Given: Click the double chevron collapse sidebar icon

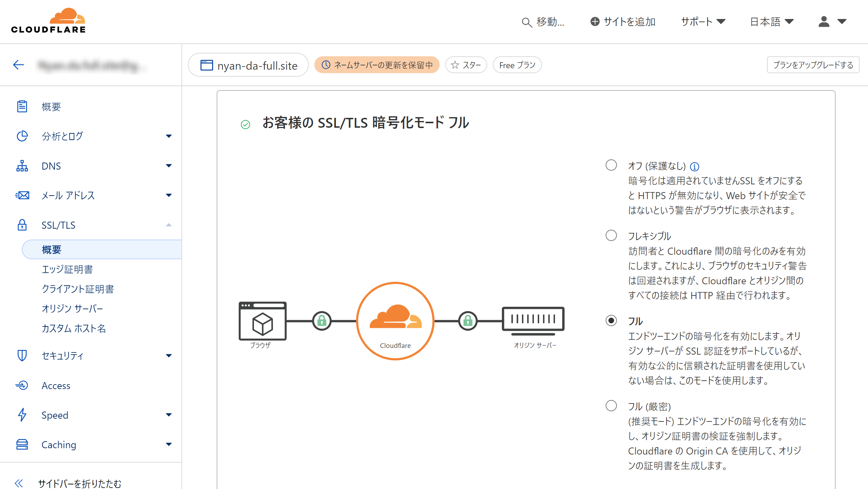Looking at the screenshot, I should point(19,483).
